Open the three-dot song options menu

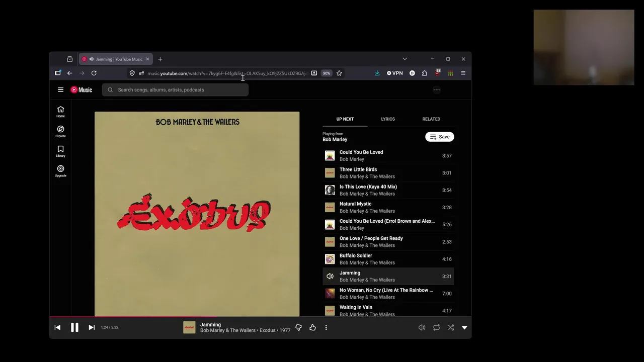coord(326,327)
